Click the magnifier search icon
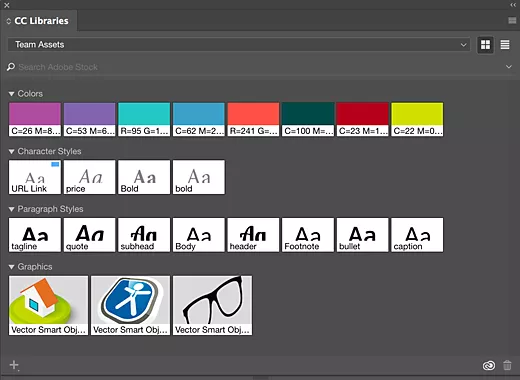The width and height of the screenshot is (520, 380). point(11,67)
